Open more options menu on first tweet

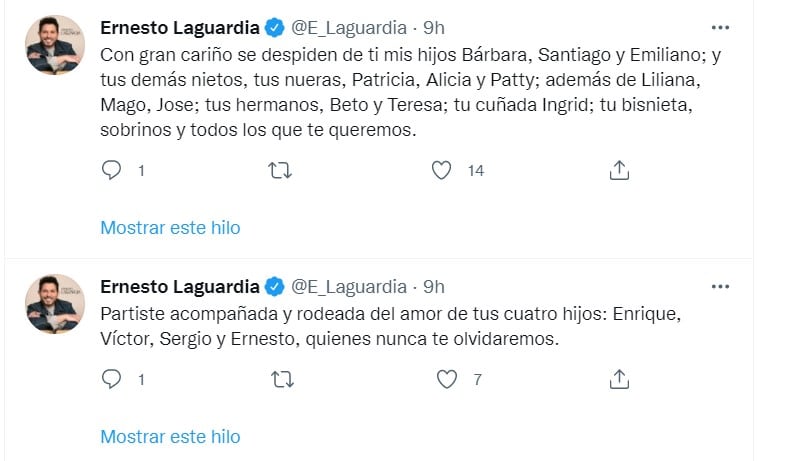click(720, 26)
